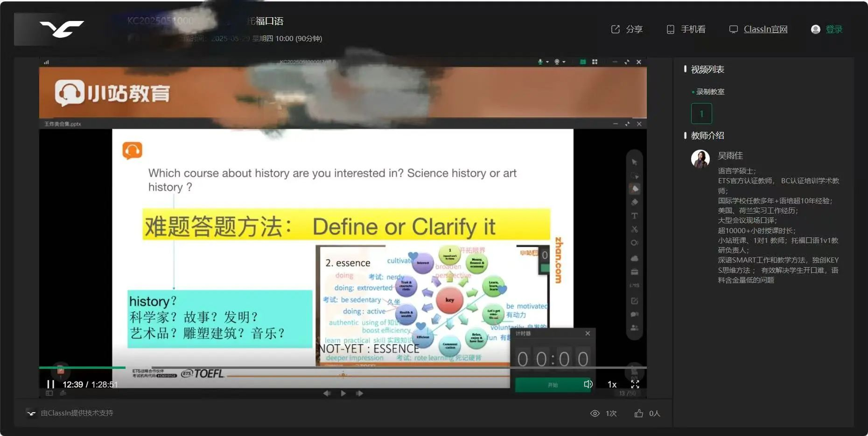Select the Text tool (T)
The height and width of the screenshot is (436, 868).
(x=635, y=216)
